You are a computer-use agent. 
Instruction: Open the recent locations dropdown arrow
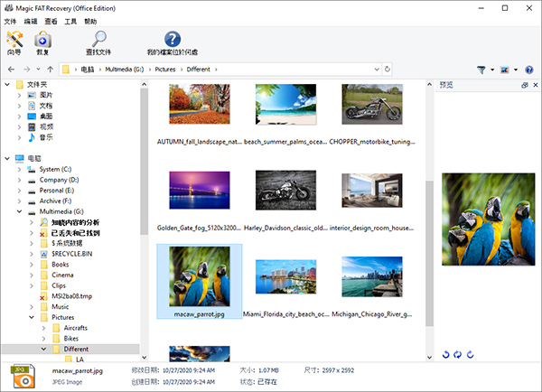pyautogui.click(x=38, y=70)
